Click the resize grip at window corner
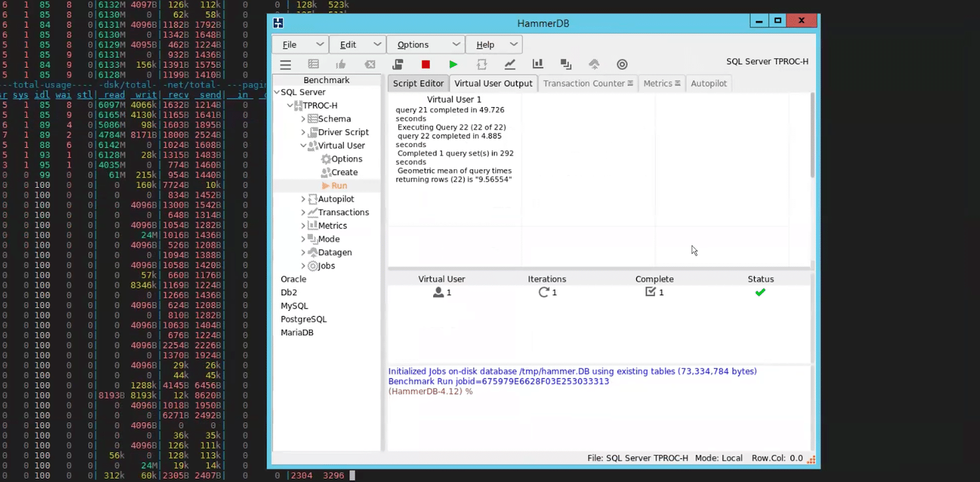The width and height of the screenshot is (980, 482). pyautogui.click(x=812, y=460)
